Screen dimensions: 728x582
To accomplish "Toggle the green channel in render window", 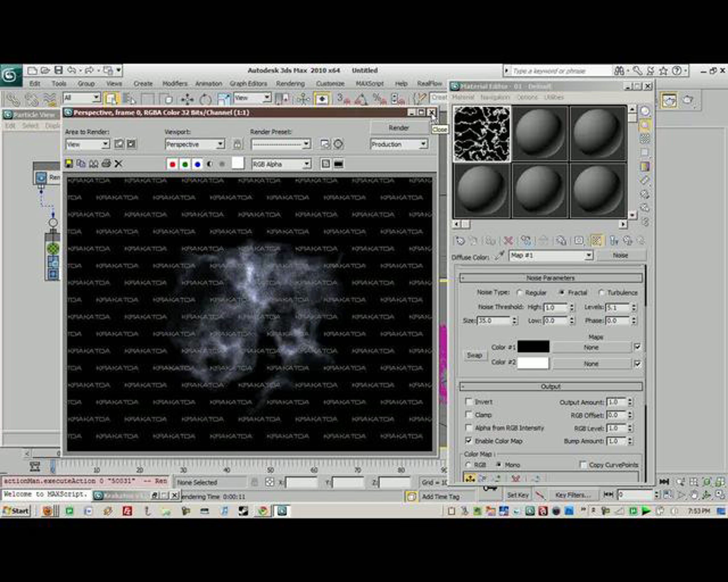I will click(x=185, y=164).
